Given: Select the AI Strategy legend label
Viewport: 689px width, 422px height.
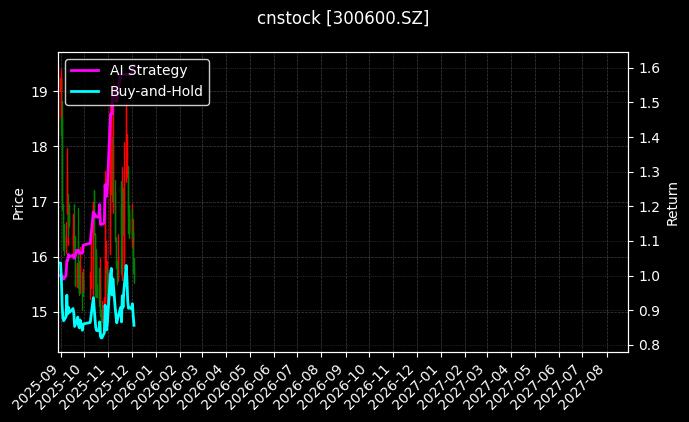Looking at the screenshot, I should click(x=148, y=70).
